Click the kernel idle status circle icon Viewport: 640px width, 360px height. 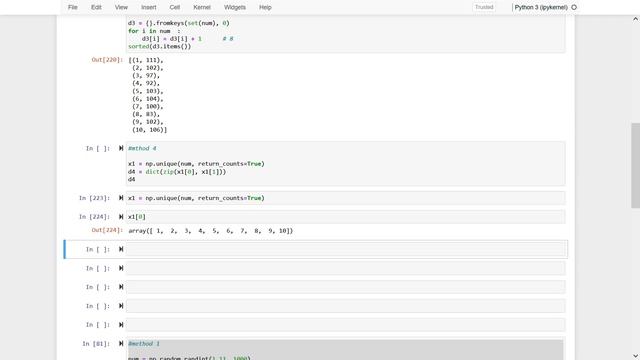coord(574,7)
